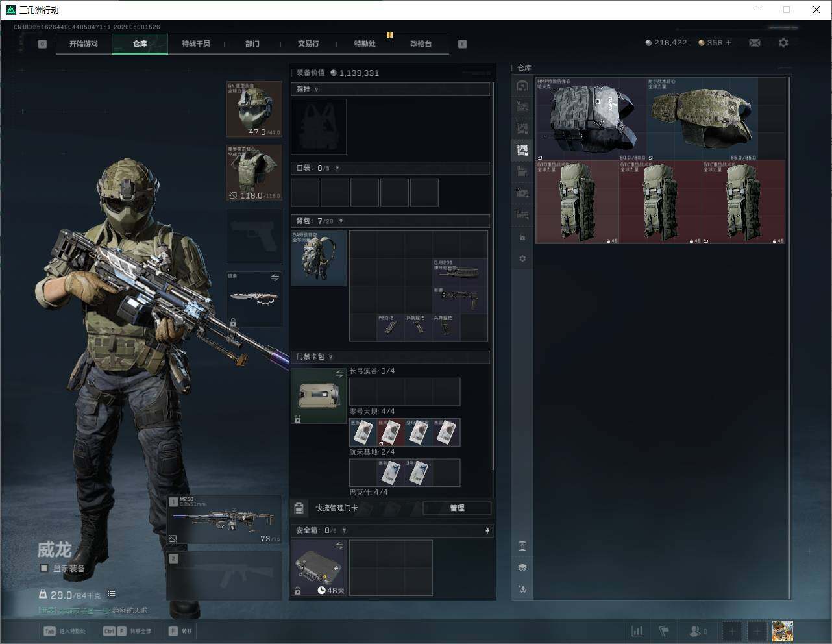The image size is (832, 644).
Task: Select the QJB201 handguard in the backpack
Action: click(x=460, y=272)
